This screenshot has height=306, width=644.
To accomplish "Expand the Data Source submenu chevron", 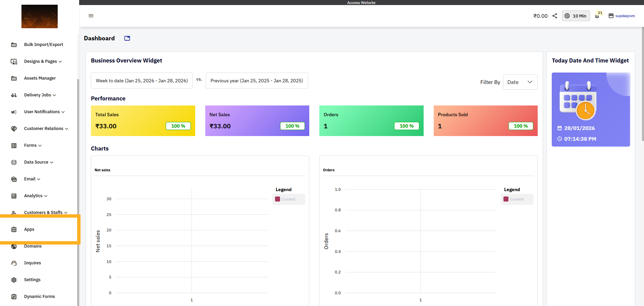I will (x=52, y=163).
